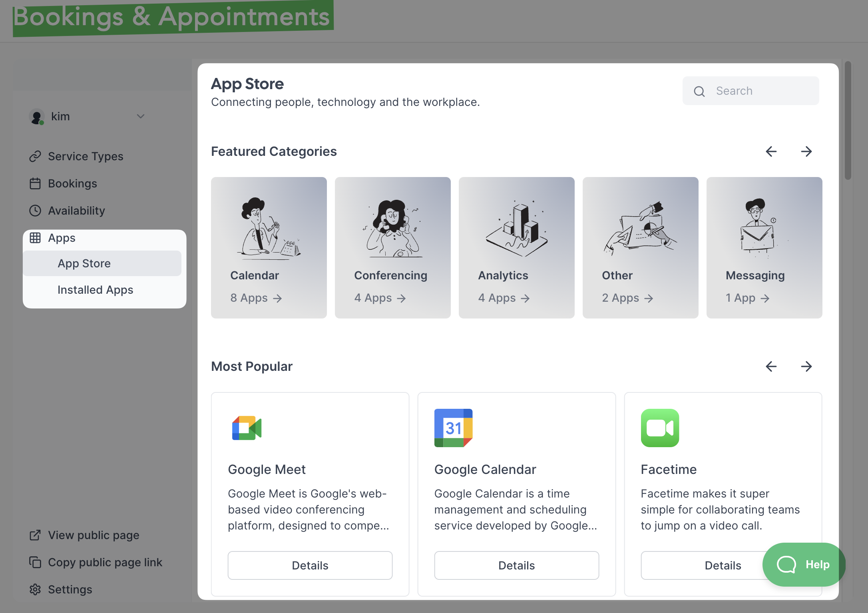
Task: Click Most Popular next arrow
Action: coord(806,366)
